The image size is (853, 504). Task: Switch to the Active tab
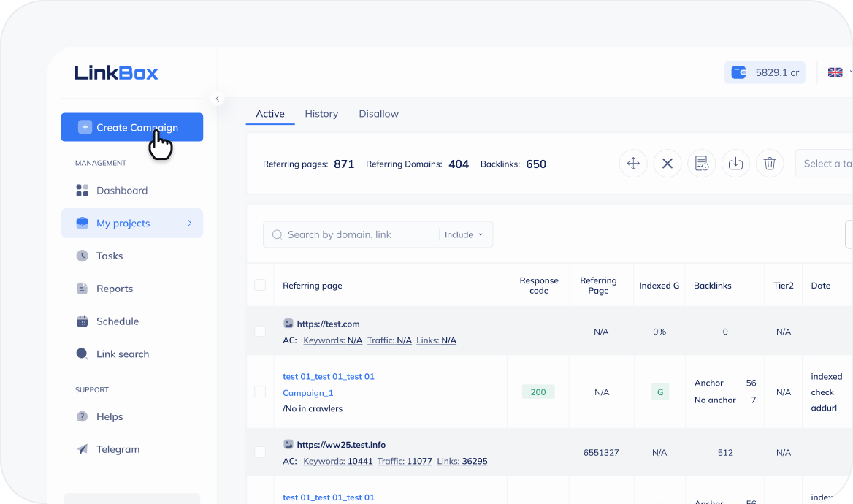click(x=270, y=114)
